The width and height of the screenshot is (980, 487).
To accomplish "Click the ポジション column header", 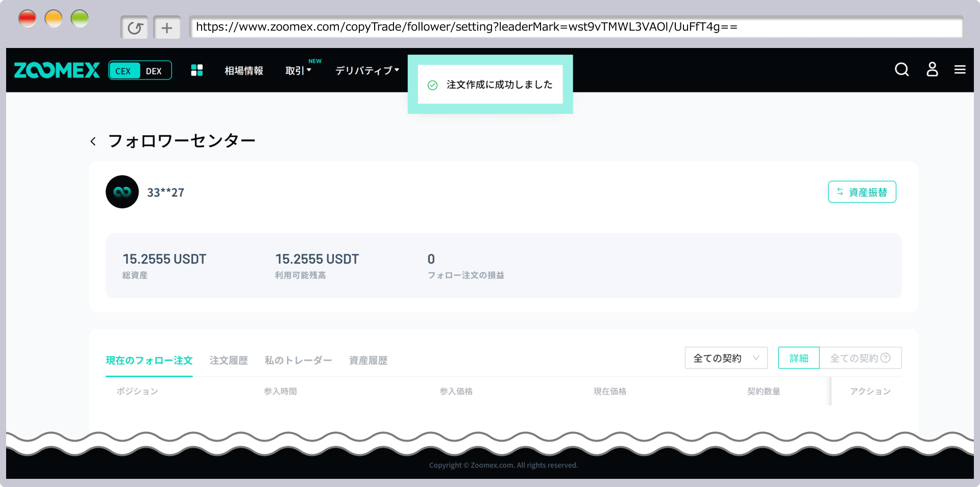I will [137, 391].
